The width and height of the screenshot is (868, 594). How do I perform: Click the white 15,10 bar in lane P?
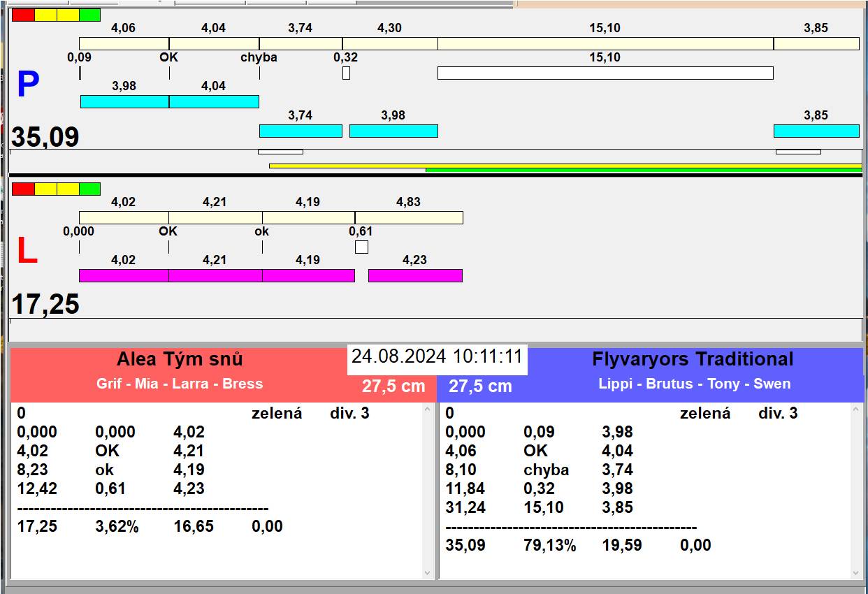coord(605,73)
